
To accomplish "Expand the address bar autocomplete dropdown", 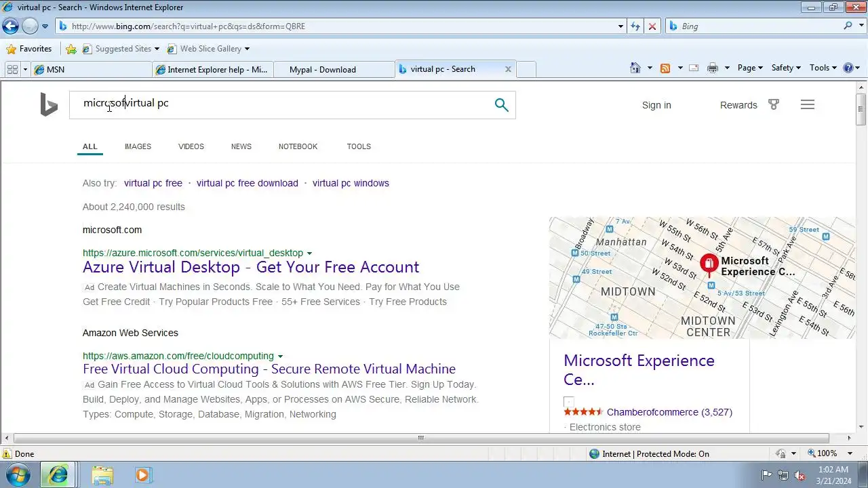I will [620, 26].
